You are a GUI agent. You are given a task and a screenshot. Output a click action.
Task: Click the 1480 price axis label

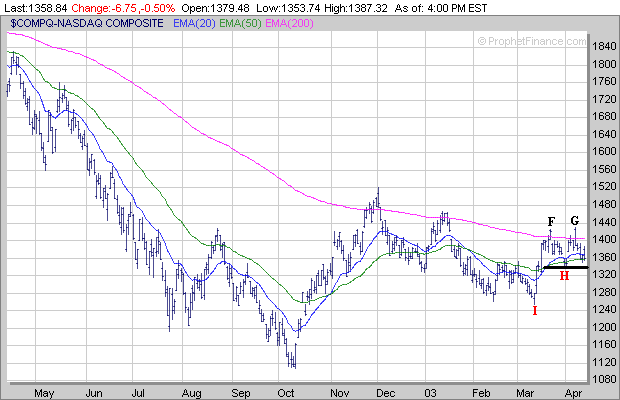(x=604, y=204)
